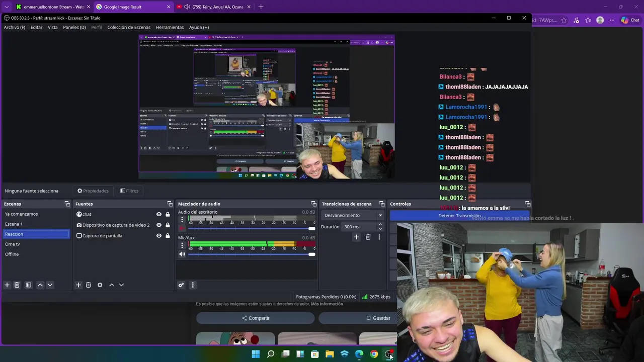The width and height of the screenshot is (644, 362).
Task: Move source up in Fuentes list
Action: point(112,285)
